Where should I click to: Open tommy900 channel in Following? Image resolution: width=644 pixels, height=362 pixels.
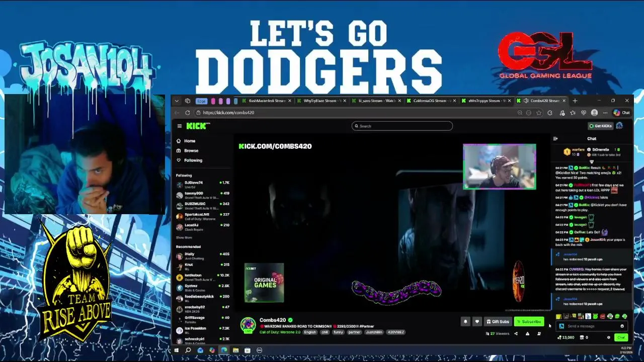203,195
